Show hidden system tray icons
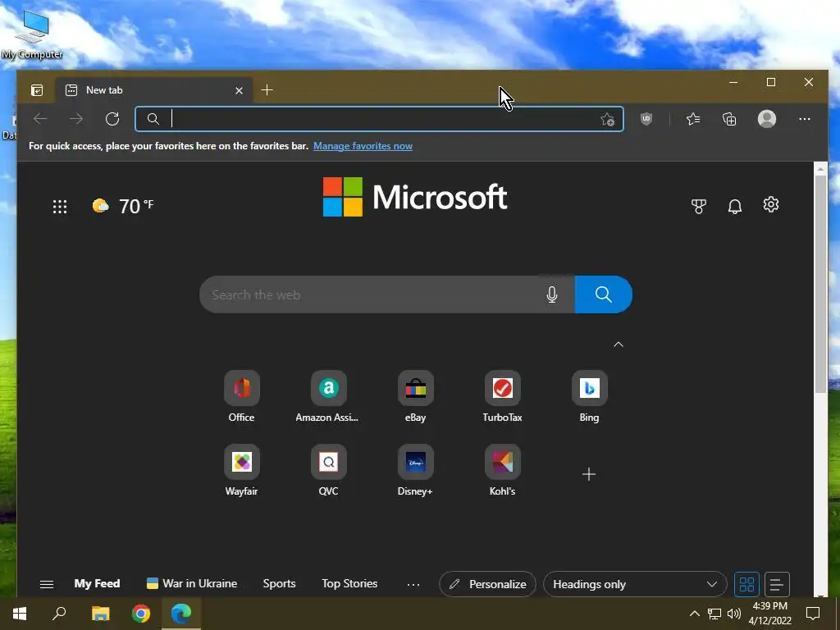This screenshot has width=840, height=630. click(694, 614)
